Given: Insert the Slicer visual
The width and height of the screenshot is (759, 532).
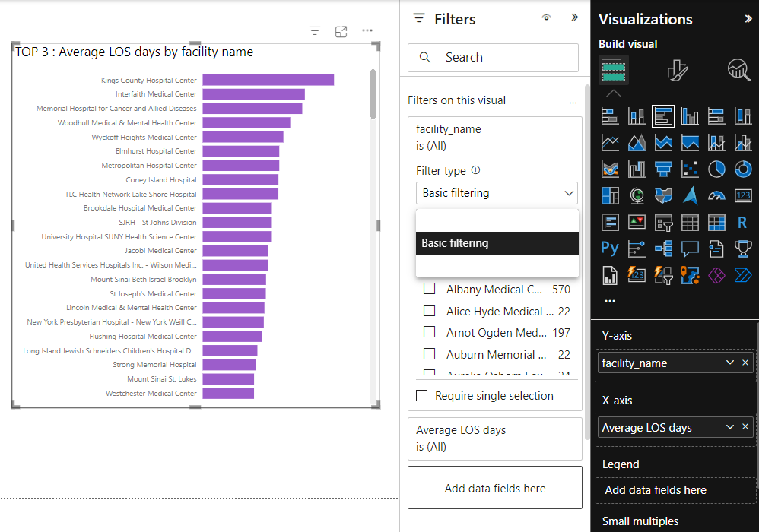Looking at the screenshot, I should 663,223.
